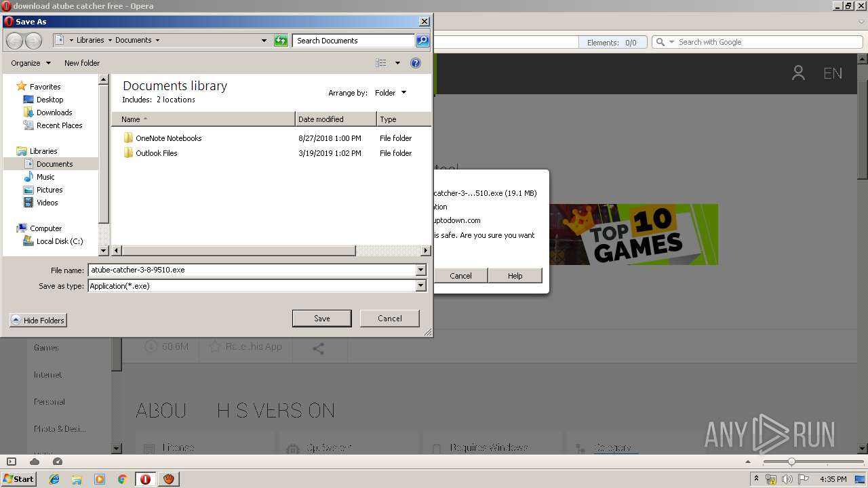Cancel the Save As dialog

pos(389,319)
